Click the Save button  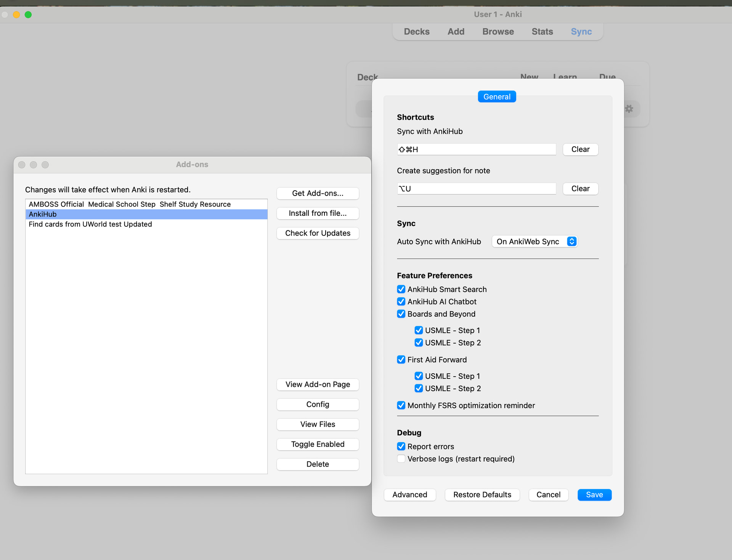[x=594, y=495]
